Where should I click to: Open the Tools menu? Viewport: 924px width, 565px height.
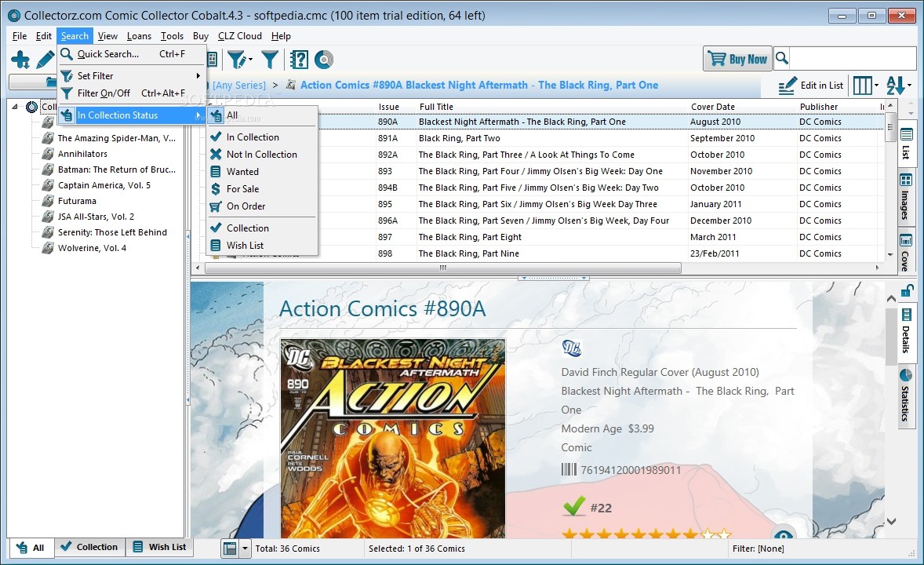tap(172, 36)
